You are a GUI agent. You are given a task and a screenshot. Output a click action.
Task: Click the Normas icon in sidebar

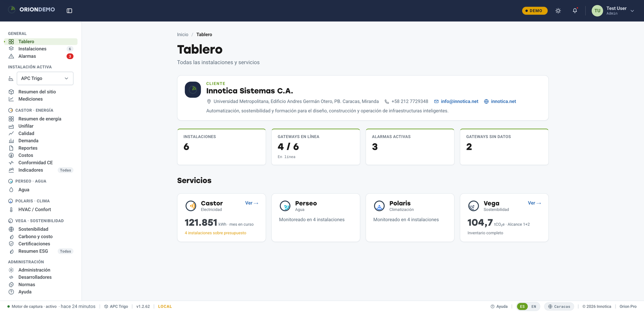tap(11, 285)
